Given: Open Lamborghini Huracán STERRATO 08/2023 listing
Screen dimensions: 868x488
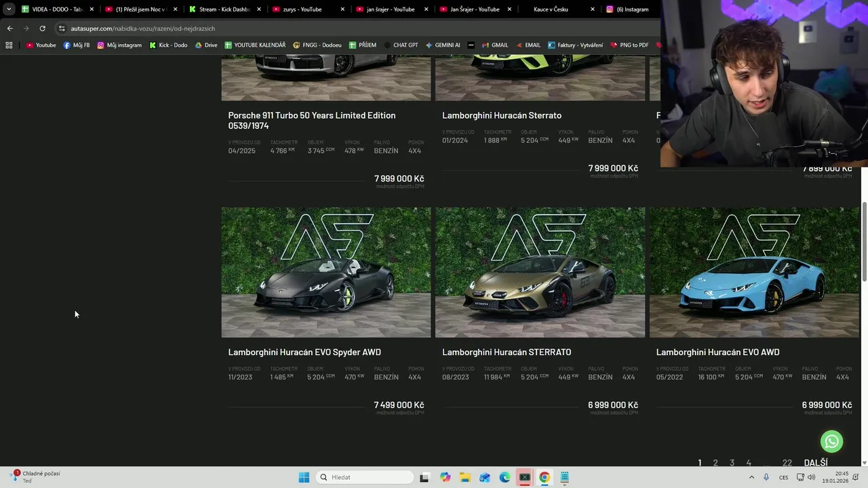Looking at the screenshot, I should (x=507, y=352).
